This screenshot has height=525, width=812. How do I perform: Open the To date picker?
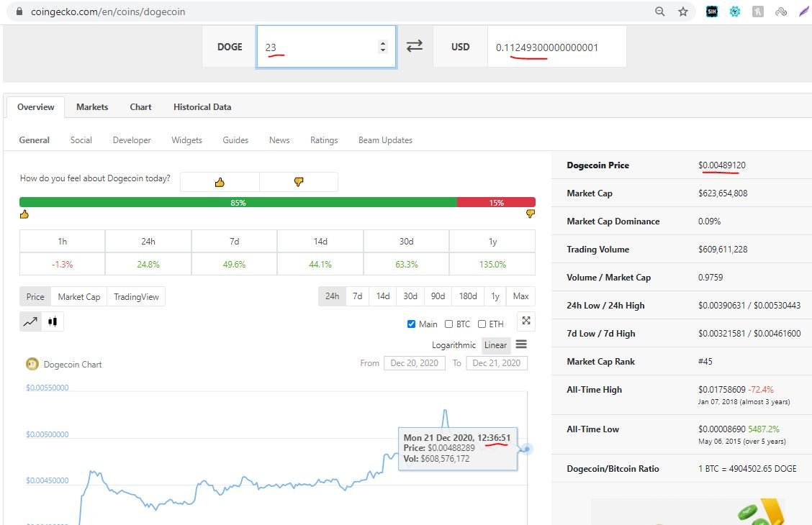click(x=497, y=363)
